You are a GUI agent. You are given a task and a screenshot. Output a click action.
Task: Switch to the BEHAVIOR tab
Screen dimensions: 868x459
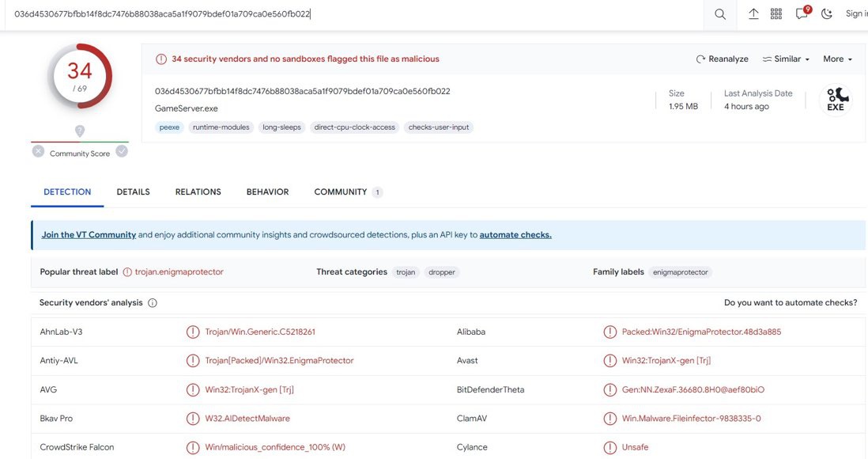coord(267,192)
